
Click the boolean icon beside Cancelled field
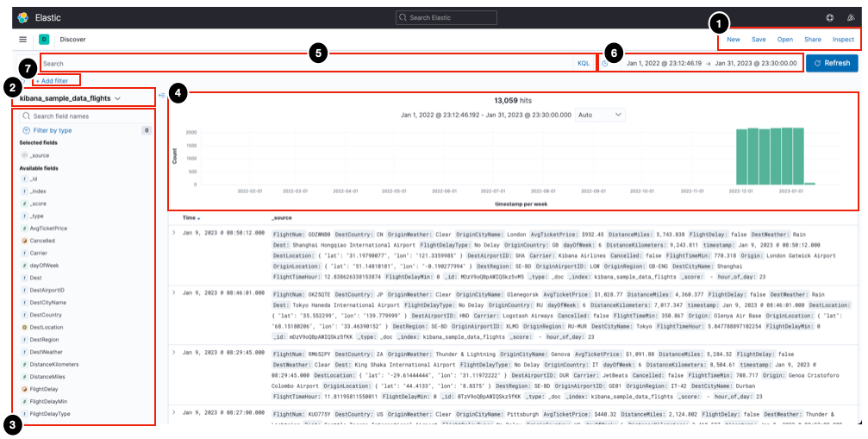24,241
